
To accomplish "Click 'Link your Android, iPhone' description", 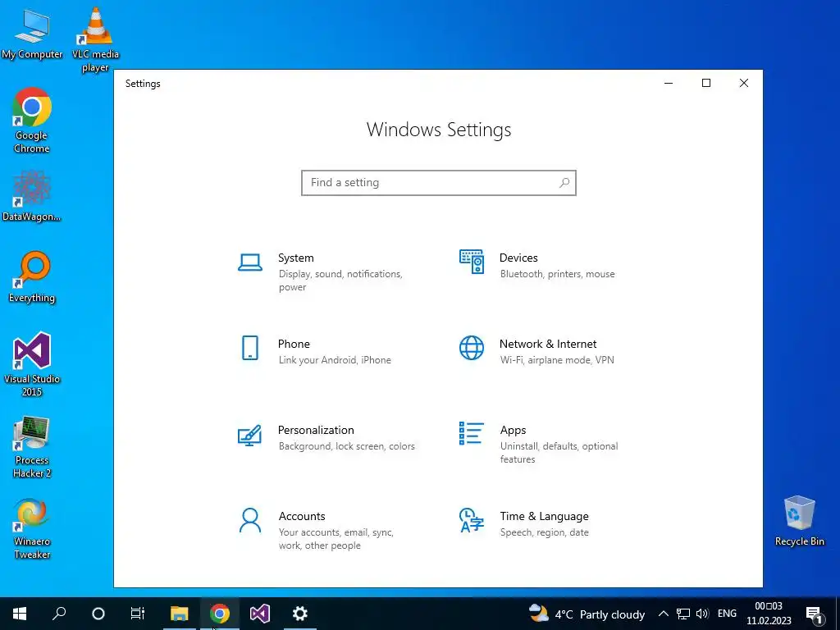I will click(x=335, y=360).
